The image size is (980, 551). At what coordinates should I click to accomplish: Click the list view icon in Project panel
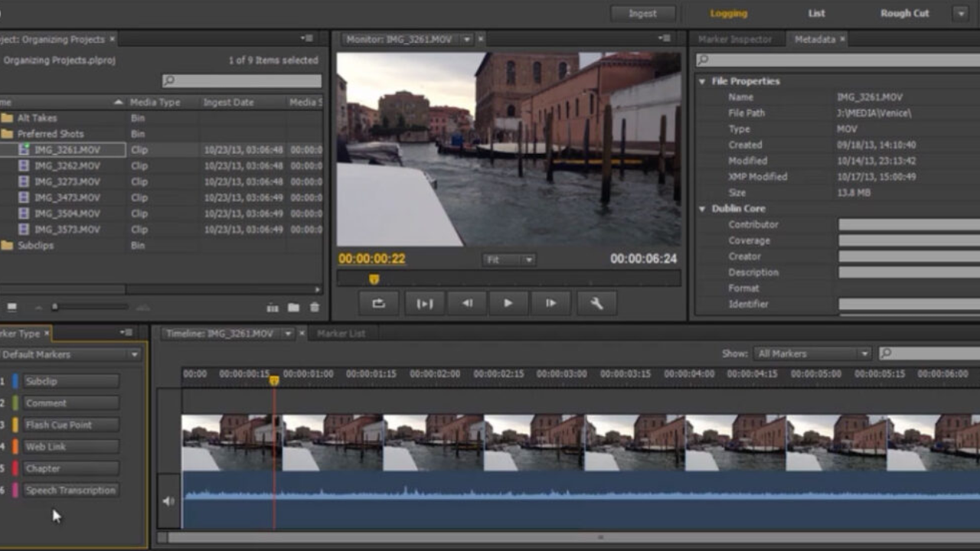point(12,307)
